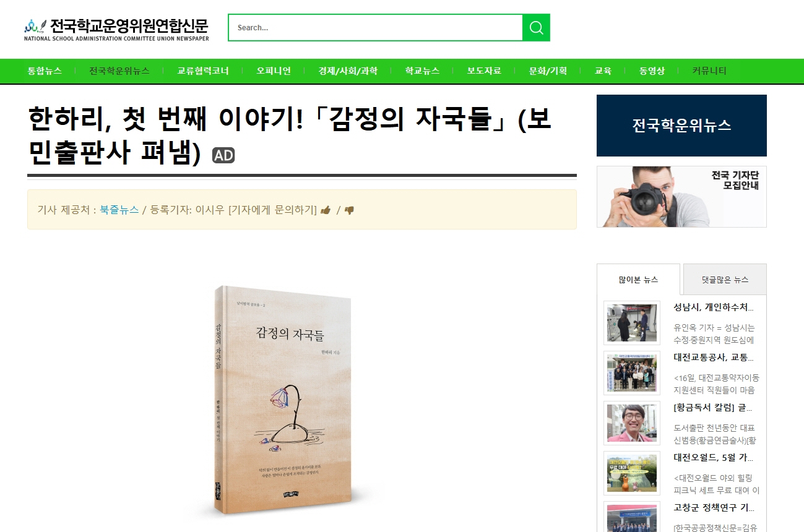This screenshot has width=804, height=532.
Task: Click the AD badge beside the headline
Action: [x=223, y=155]
